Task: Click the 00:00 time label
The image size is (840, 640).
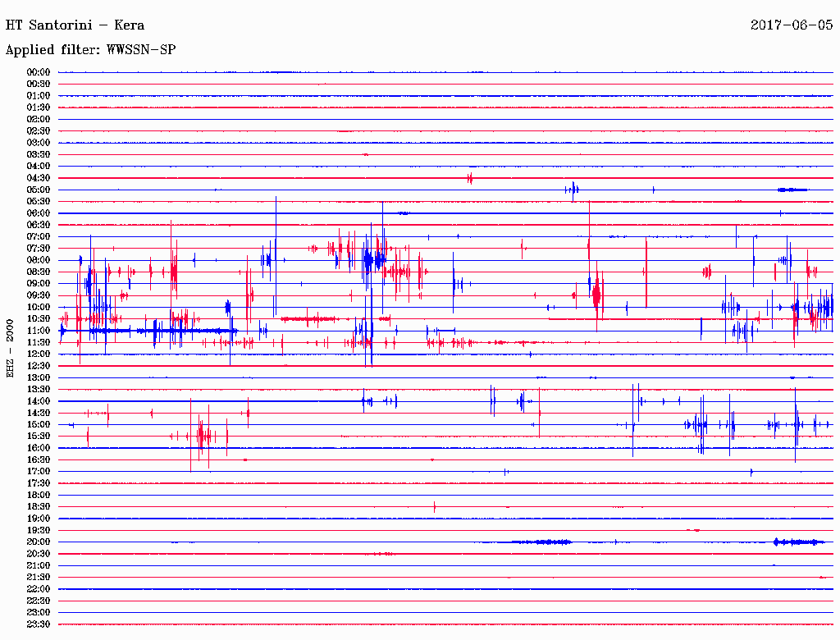Action: coord(39,72)
